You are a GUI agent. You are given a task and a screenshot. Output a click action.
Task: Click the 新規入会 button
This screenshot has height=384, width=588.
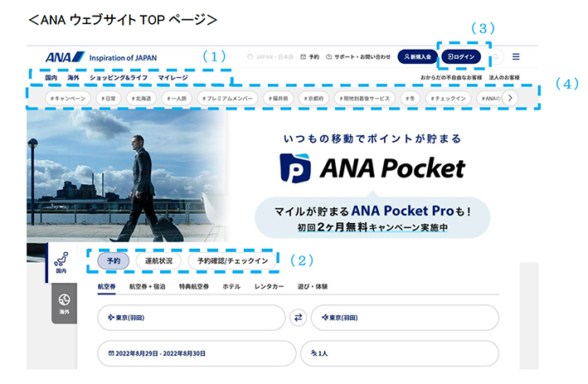pos(417,56)
